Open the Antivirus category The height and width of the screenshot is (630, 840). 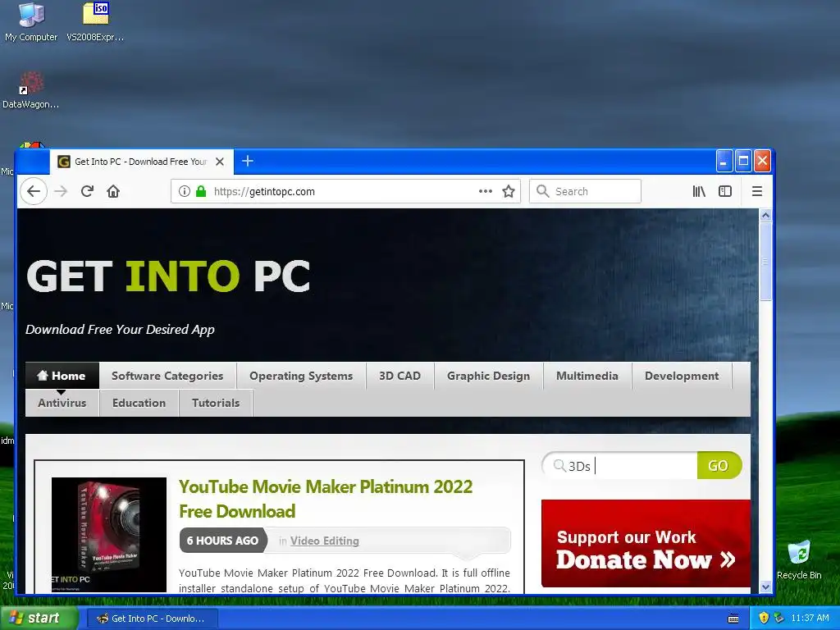coord(62,403)
